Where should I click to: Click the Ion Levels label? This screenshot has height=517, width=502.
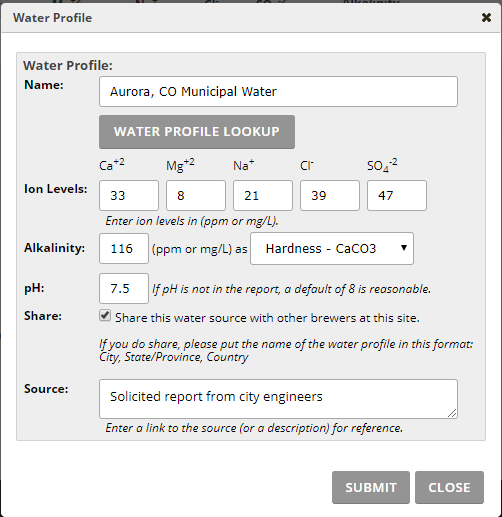[x=56, y=189]
